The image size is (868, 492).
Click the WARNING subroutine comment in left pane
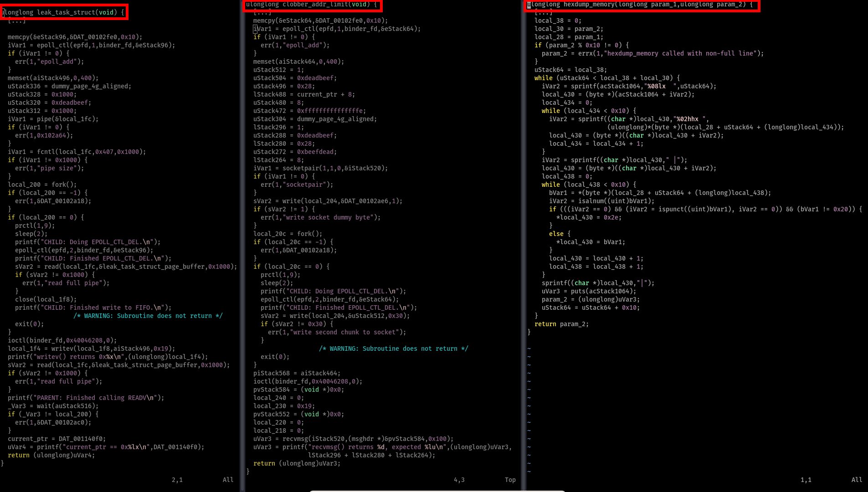148,316
